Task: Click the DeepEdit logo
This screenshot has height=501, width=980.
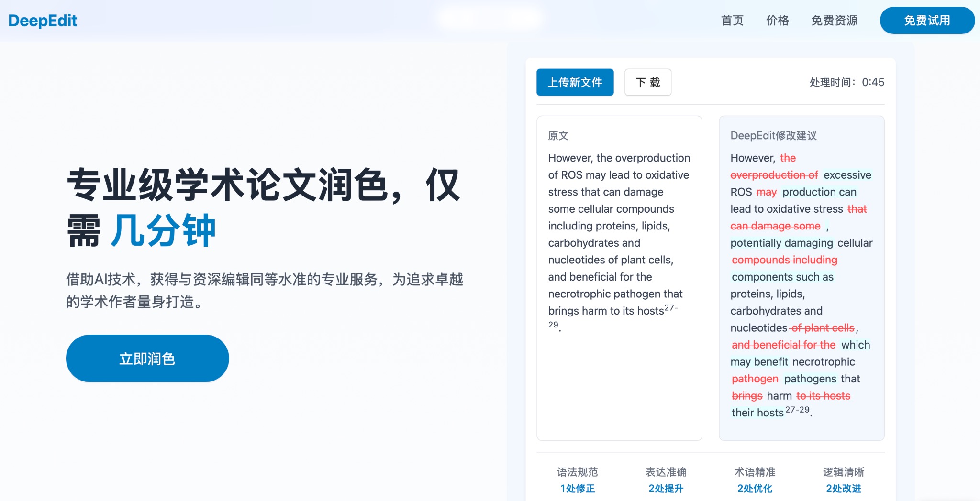Action: [43, 21]
